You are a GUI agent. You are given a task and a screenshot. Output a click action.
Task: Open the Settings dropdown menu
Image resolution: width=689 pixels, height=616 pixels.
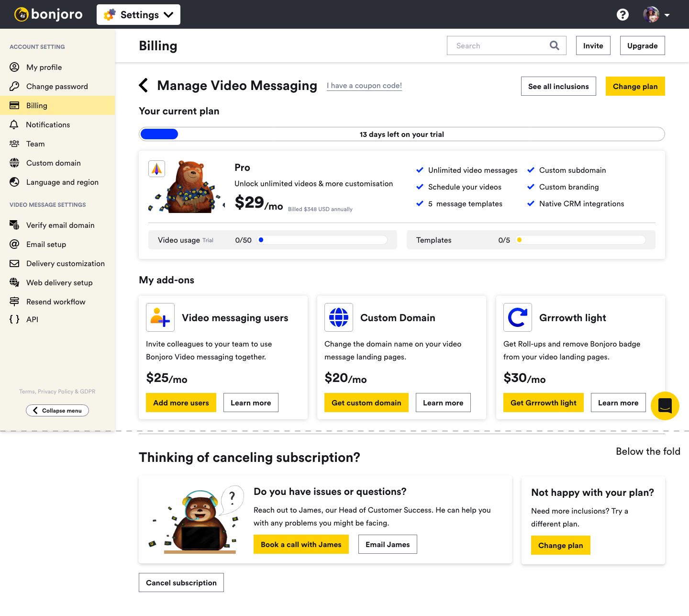[138, 14]
